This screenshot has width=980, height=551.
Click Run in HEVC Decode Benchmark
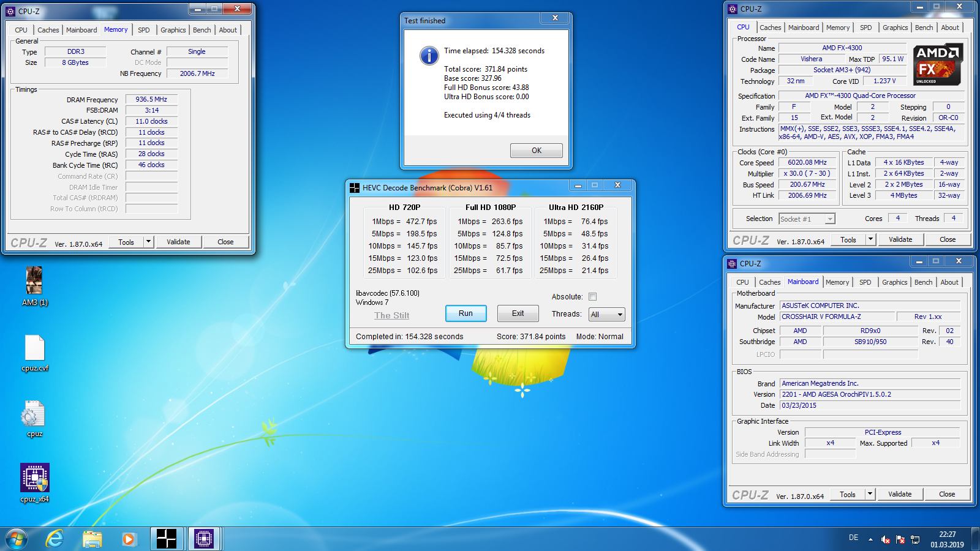466,313
